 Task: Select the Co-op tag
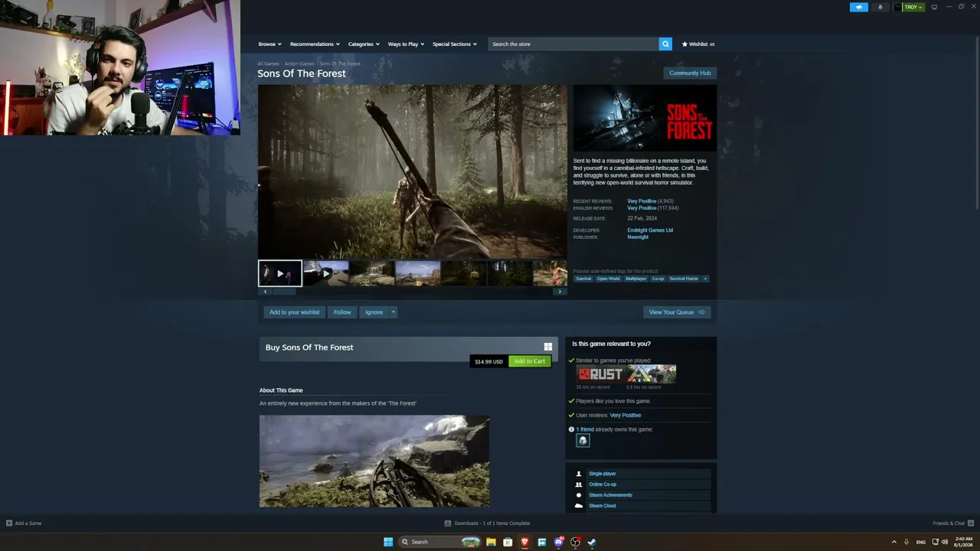658,279
